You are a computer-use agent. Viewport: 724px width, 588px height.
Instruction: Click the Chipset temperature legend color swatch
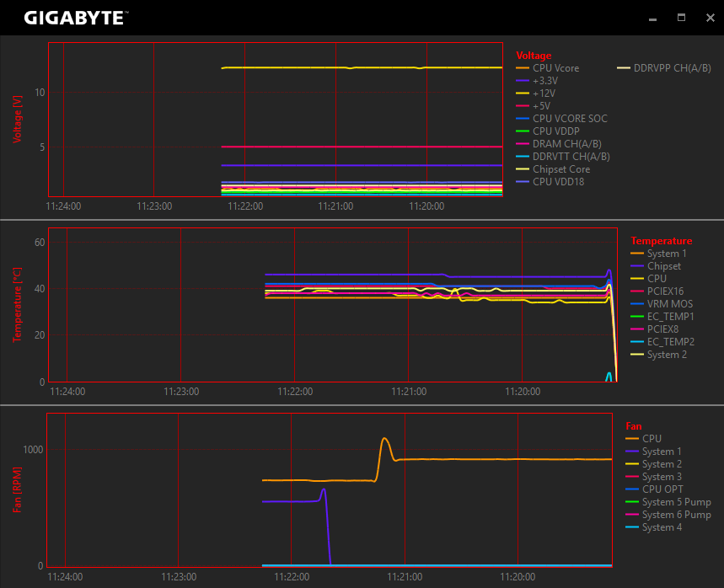(637, 266)
